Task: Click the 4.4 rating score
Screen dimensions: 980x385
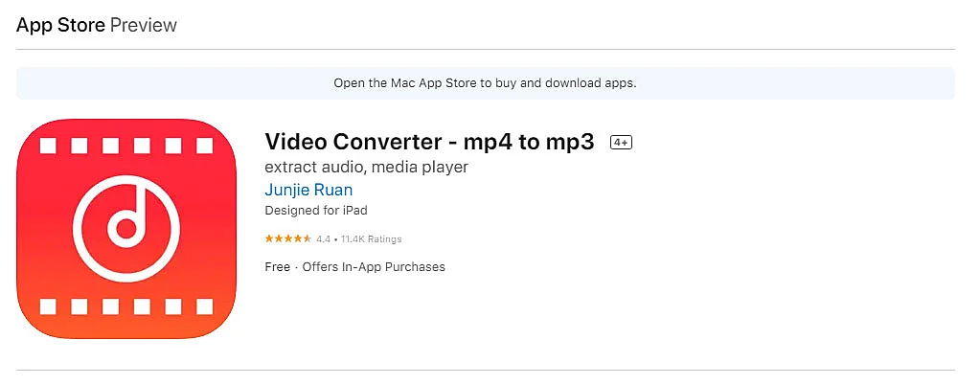Action: (x=323, y=238)
